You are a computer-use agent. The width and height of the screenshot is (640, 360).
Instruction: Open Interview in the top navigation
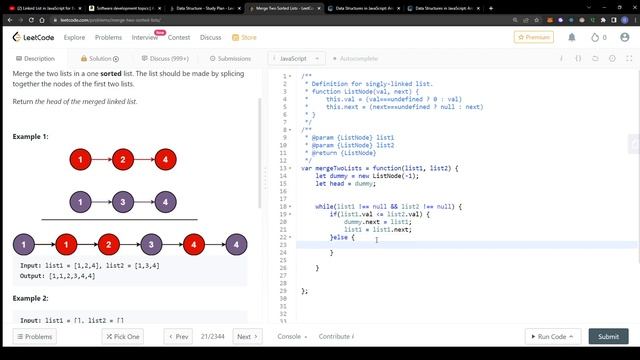(x=144, y=37)
